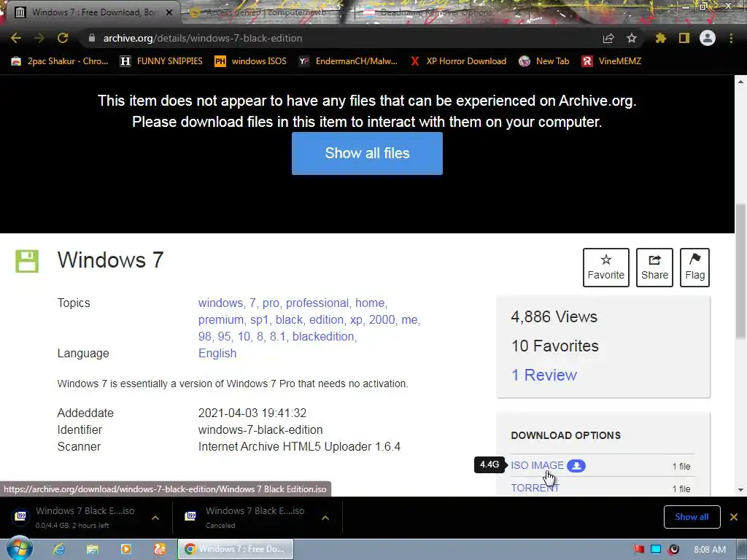
Task: Open the 'premium' topic link
Action: pos(220,319)
